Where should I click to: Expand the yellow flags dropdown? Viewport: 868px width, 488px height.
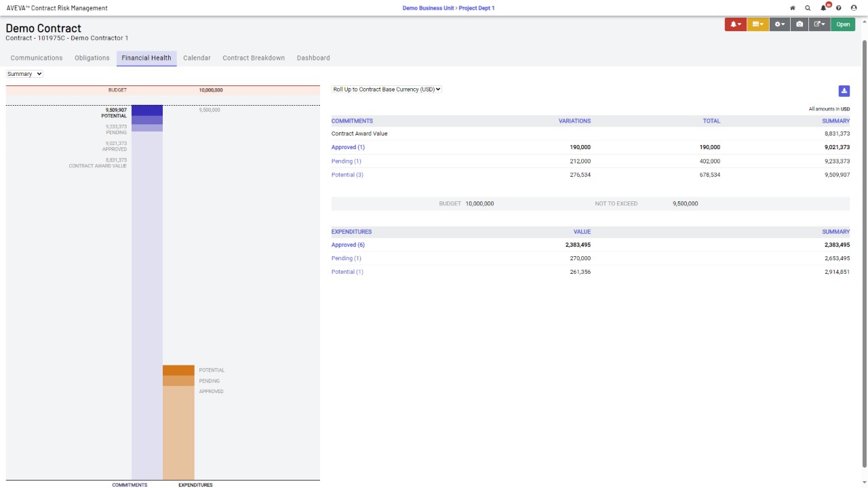[758, 24]
